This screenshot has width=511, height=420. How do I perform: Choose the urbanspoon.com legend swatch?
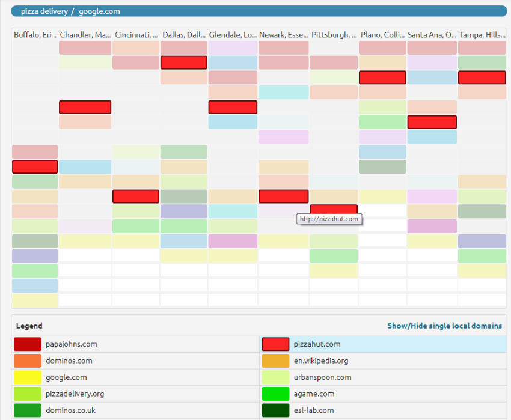coord(275,377)
